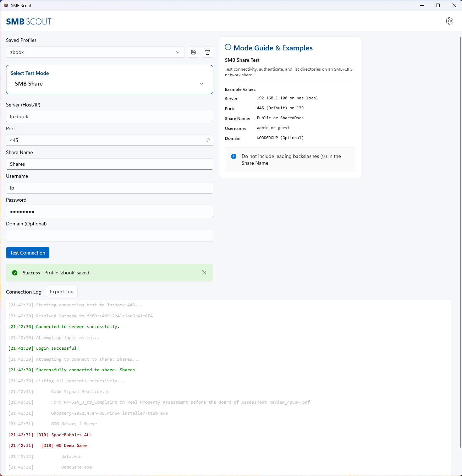Click example value '192.168.1.100 or nas.local'
Screen dimensions: 462x476
tap(287, 98)
